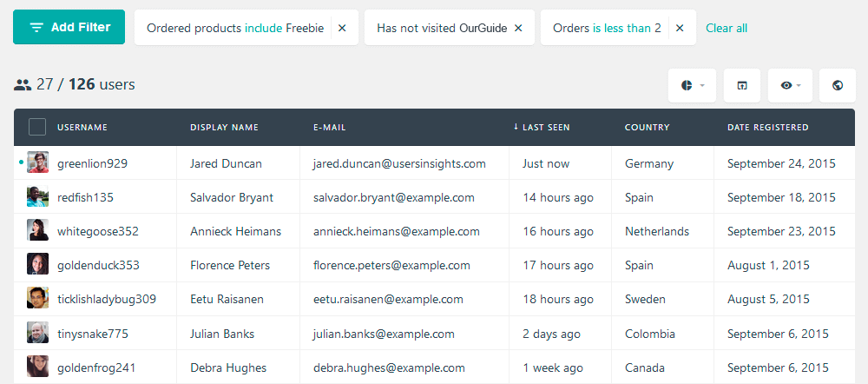Open the eye column visibility dropdown

[790, 85]
